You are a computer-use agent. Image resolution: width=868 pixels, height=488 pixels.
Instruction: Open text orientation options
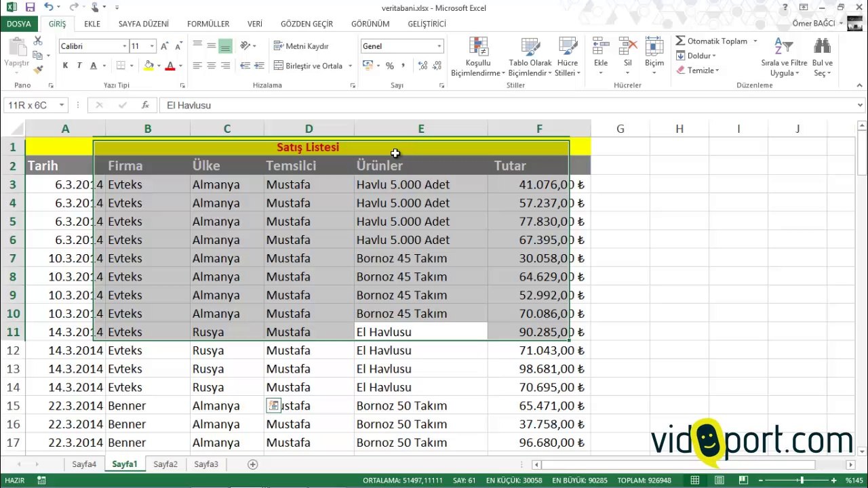click(x=248, y=46)
